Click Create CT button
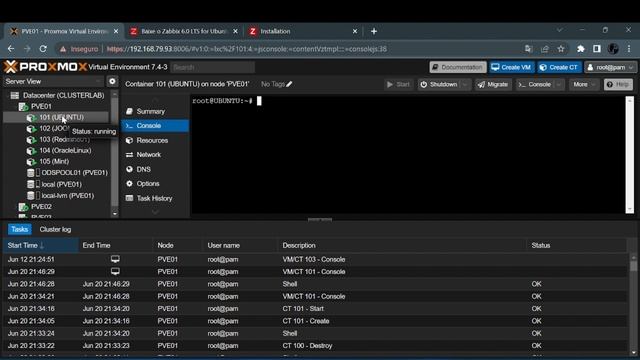 tap(559, 67)
